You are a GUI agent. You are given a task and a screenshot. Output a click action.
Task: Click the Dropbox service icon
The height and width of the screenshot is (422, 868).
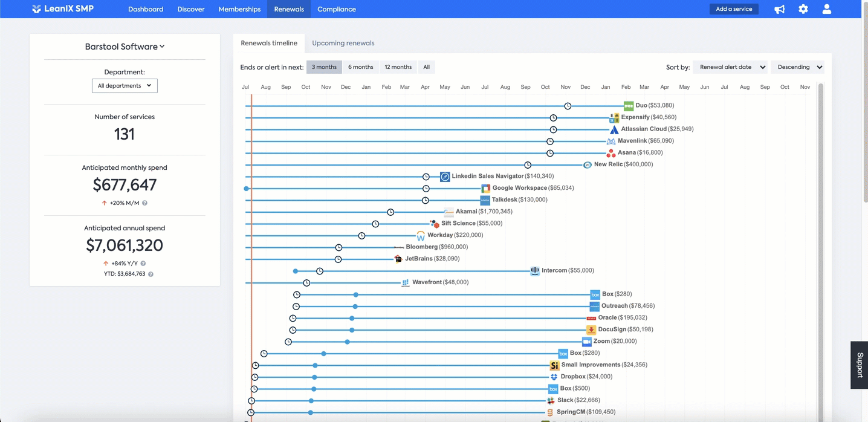554,377
